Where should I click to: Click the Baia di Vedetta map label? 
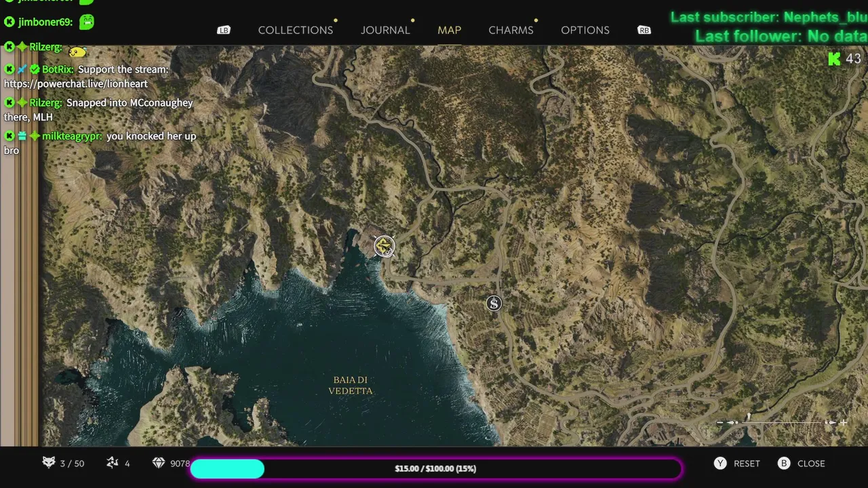click(351, 385)
